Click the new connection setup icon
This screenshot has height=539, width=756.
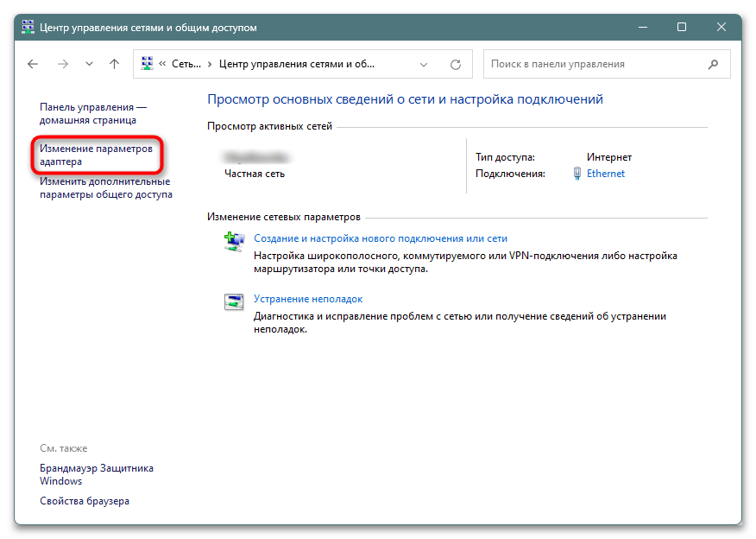235,241
